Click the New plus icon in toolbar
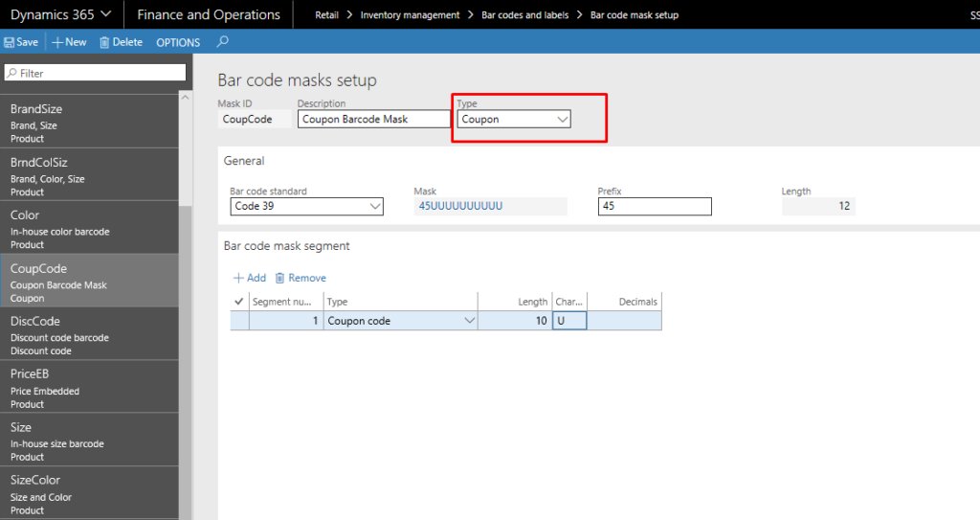The height and width of the screenshot is (520, 980). (x=57, y=42)
